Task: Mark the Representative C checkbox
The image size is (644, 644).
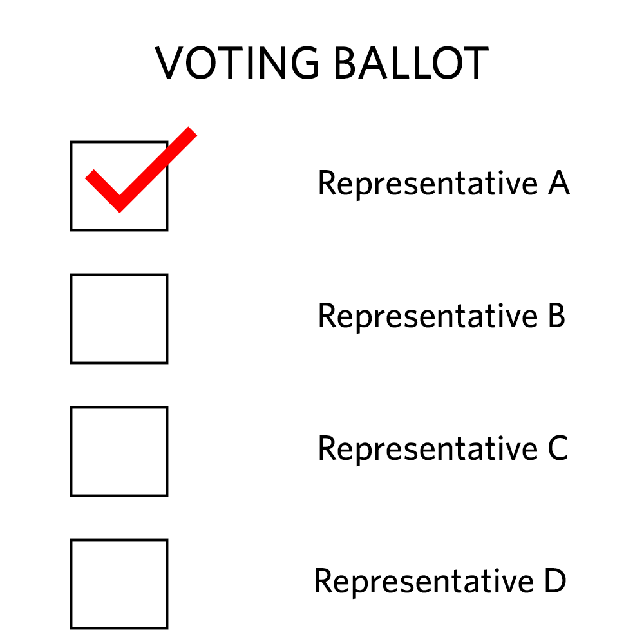Action: pyautogui.click(x=119, y=451)
